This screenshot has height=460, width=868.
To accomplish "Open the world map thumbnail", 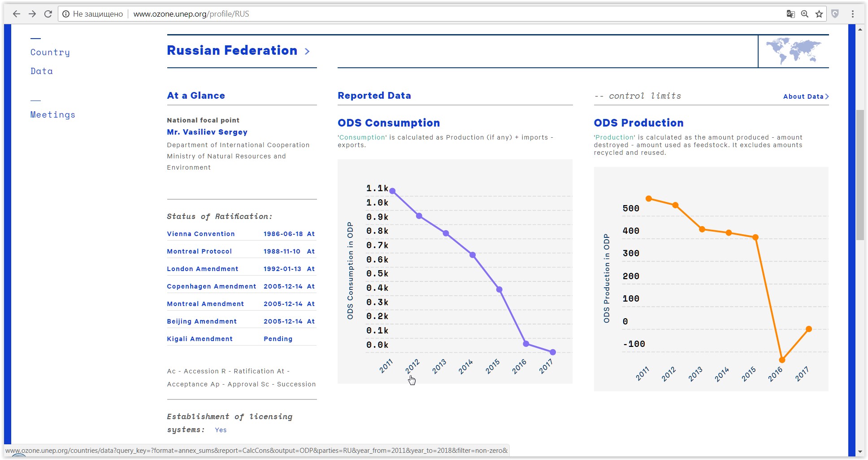I will click(793, 51).
